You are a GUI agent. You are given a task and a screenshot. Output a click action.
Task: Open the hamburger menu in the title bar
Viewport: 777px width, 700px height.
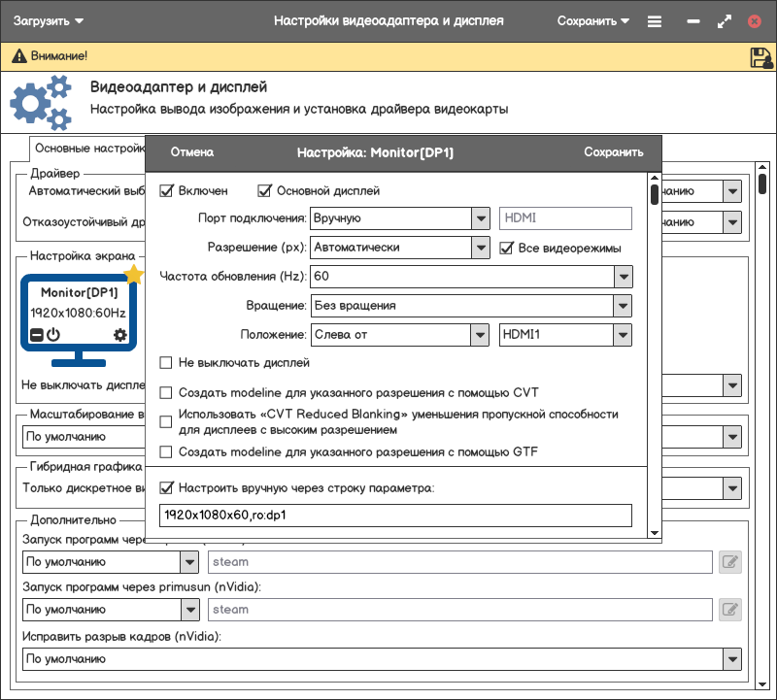click(x=655, y=20)
